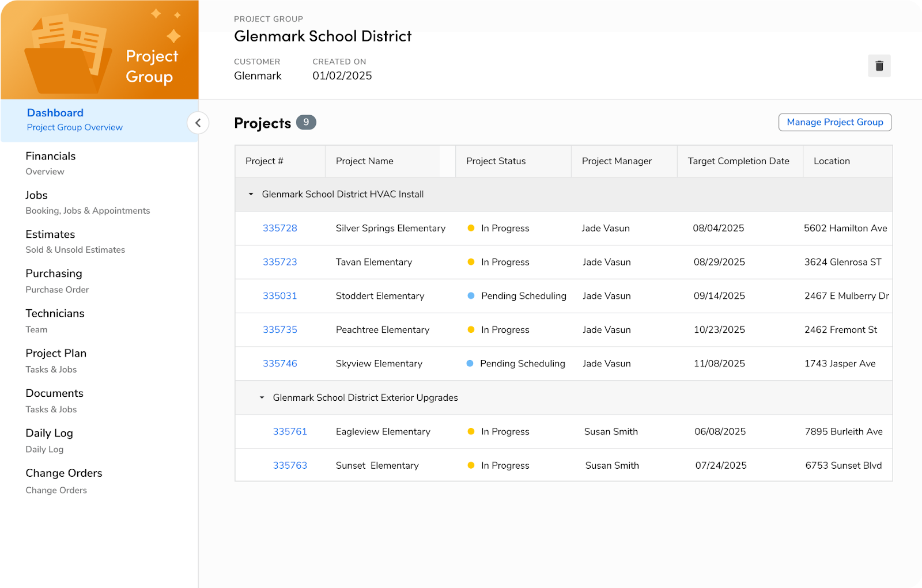Image resolution: width=922 pixels, height=588 pixels.
Task: Open project link 335728
Action: (280, 228)
